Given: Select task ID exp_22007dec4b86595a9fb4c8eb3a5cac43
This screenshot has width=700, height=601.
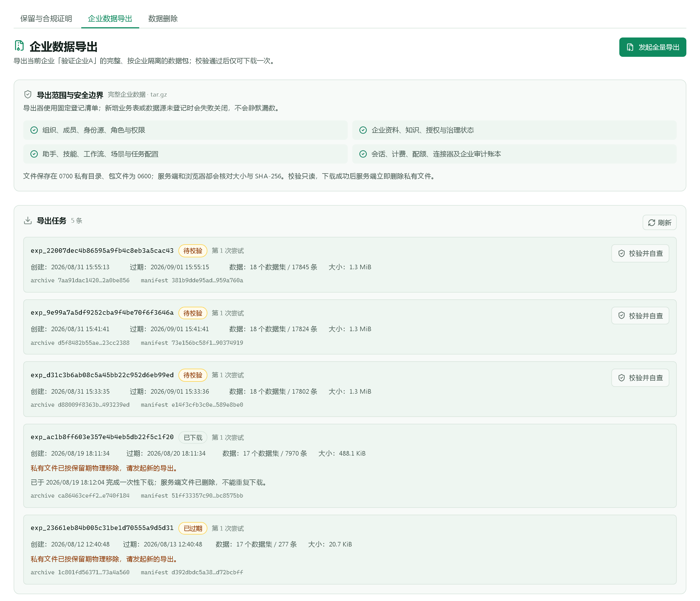Looking at the screenshot, I should [x=102, y=251].
